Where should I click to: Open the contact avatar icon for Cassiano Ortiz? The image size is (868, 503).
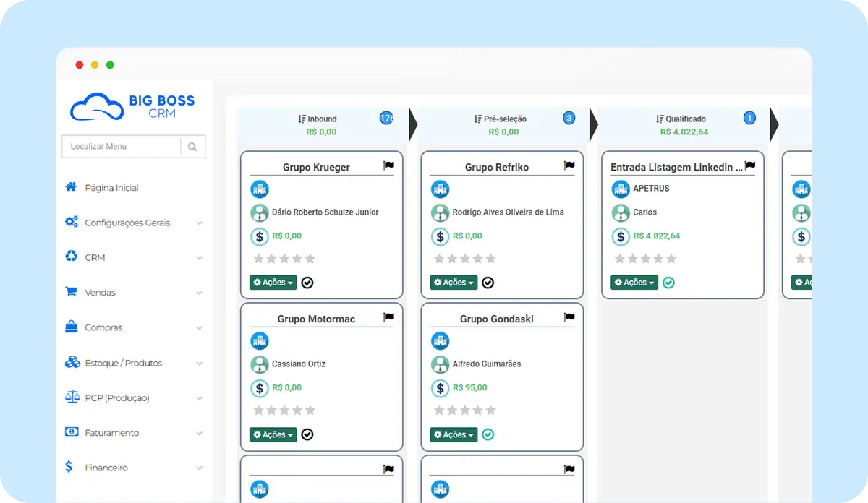coord(260,364)
